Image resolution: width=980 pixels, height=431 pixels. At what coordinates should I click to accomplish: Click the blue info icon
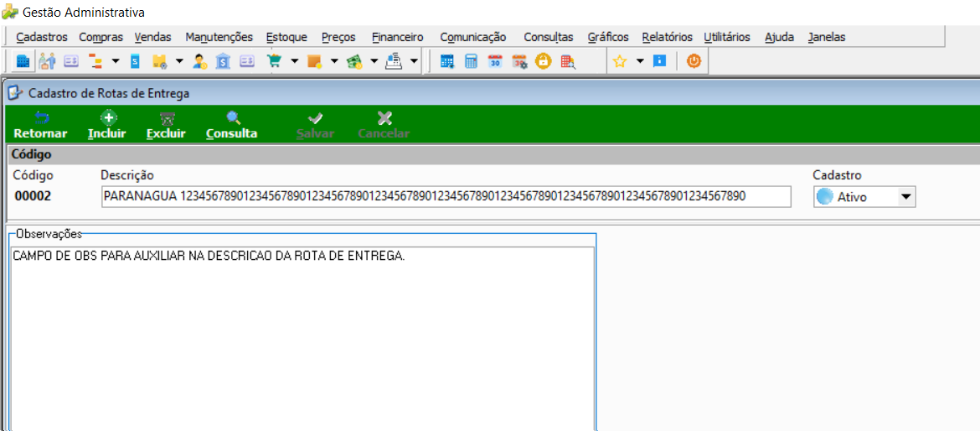click(x=660, y=61)
